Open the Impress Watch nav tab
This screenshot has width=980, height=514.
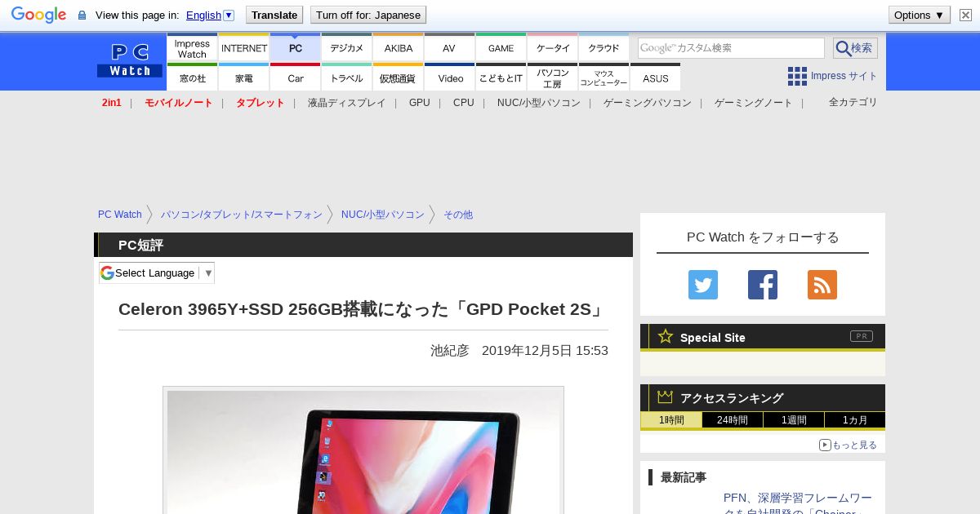[x=192, y=48]
